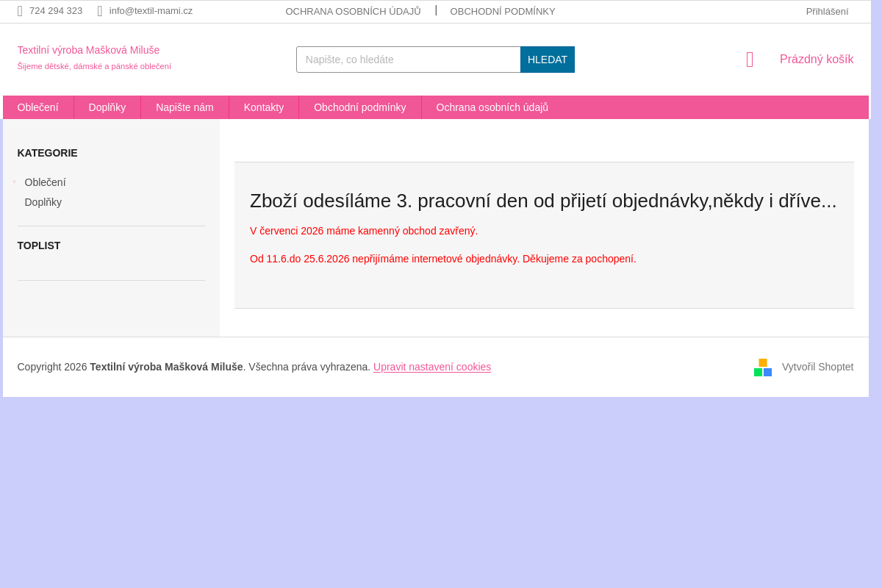Call phone number 724 294 323
The width and height of the screenshot is (882, 588).
(x=56, y=11)
